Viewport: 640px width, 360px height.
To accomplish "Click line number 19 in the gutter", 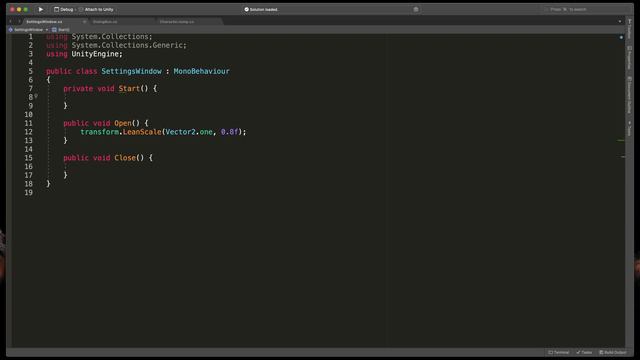I will pyautogui.click(x=29, y=192).
